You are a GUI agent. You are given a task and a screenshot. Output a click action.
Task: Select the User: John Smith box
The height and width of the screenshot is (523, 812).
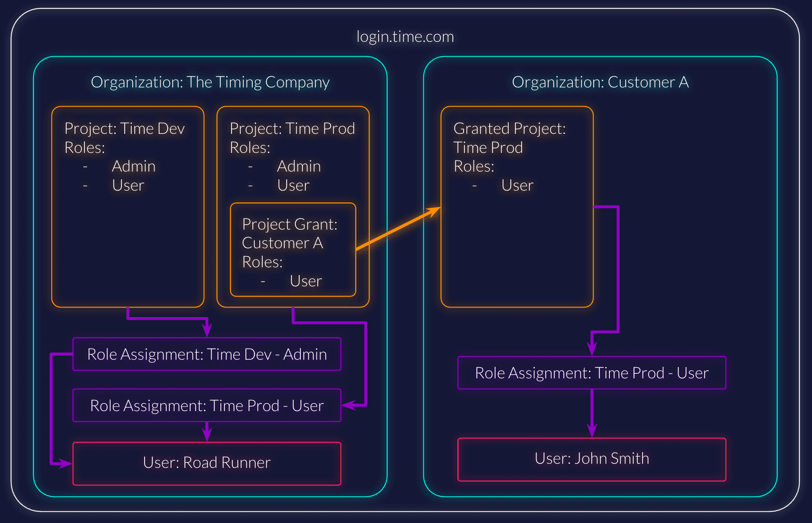point(592,459)
